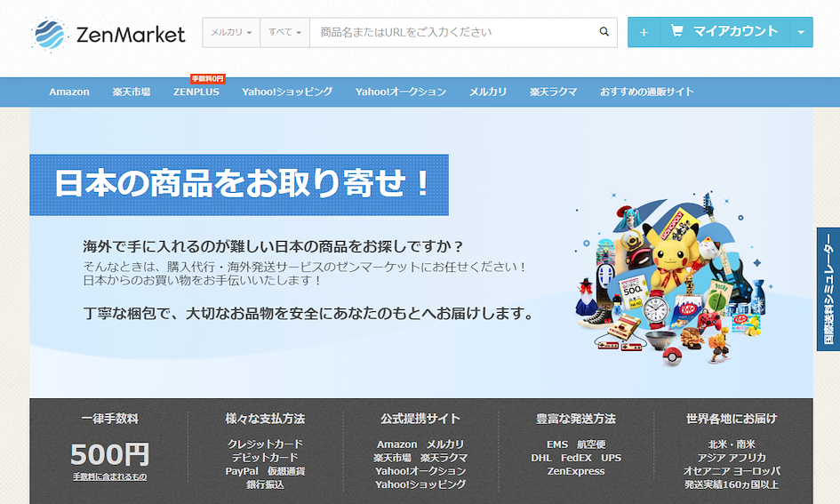Click the 丁寧な梱包で packaging promise text

[x=308, y=313]
